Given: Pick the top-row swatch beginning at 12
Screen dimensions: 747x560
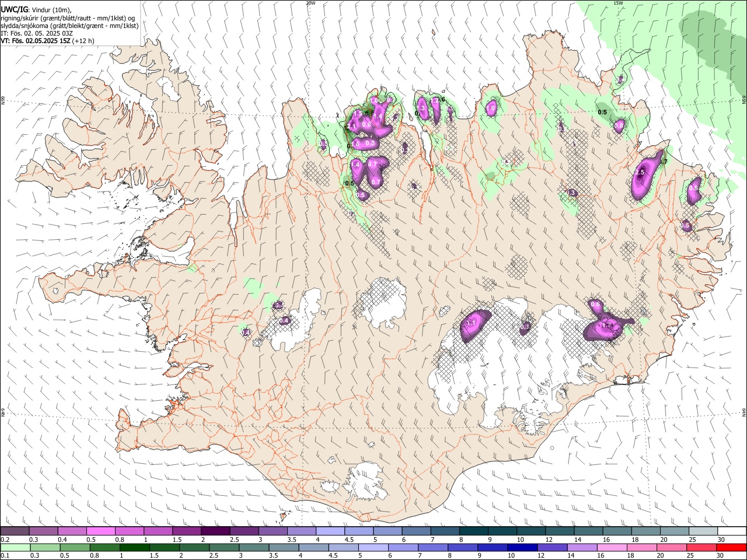Looking at the screenshot, I should 560,531.
